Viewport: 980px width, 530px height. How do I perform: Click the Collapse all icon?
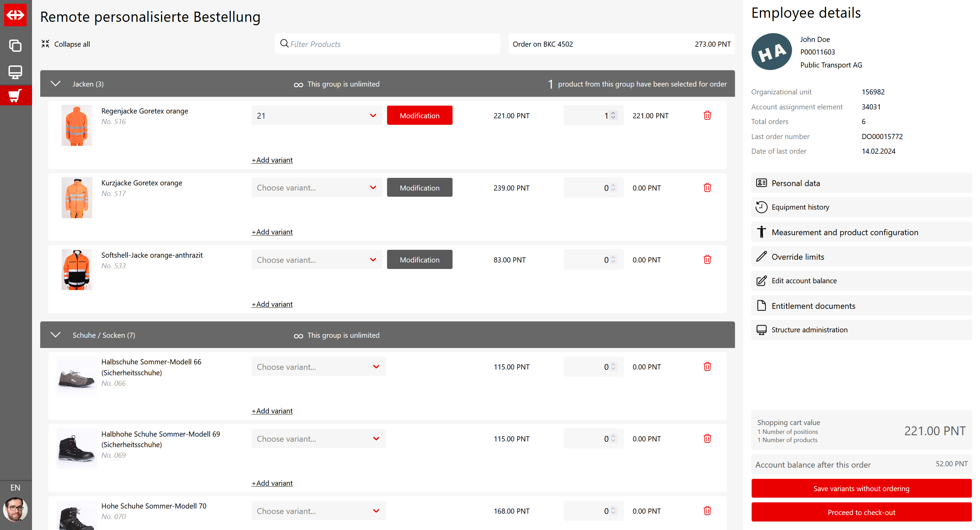[45, 44]
